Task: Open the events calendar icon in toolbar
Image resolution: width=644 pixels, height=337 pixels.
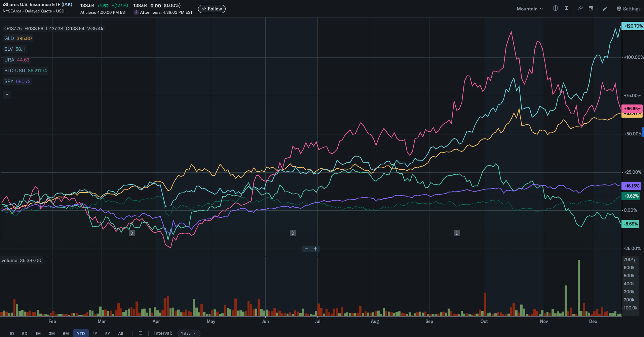Action: (591, 8)
